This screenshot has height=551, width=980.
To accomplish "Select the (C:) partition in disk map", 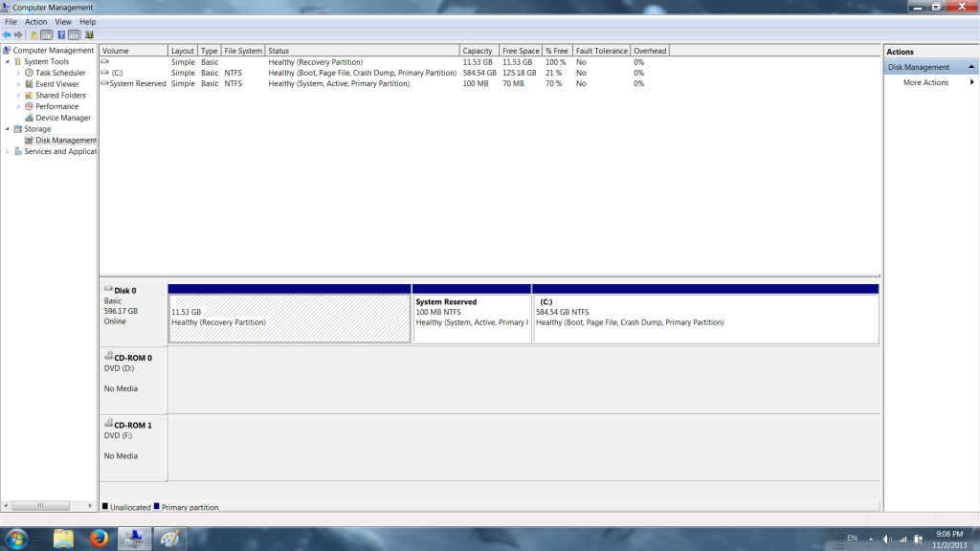I will [x=704, y=318].
